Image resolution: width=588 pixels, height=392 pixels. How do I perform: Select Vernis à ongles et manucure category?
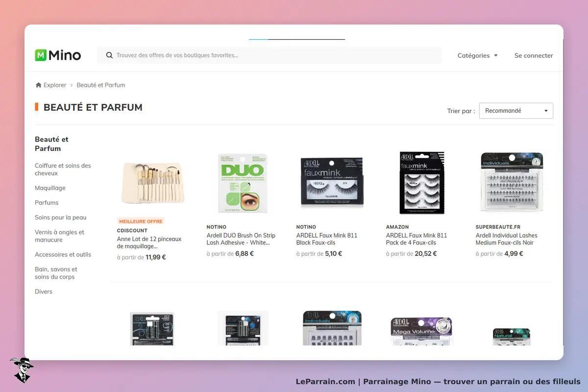(59, 236)
